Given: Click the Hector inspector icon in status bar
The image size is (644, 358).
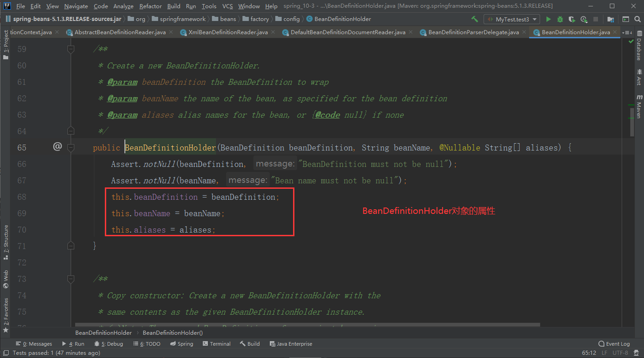Looking at the screenshot, I should tap(636, 353).
